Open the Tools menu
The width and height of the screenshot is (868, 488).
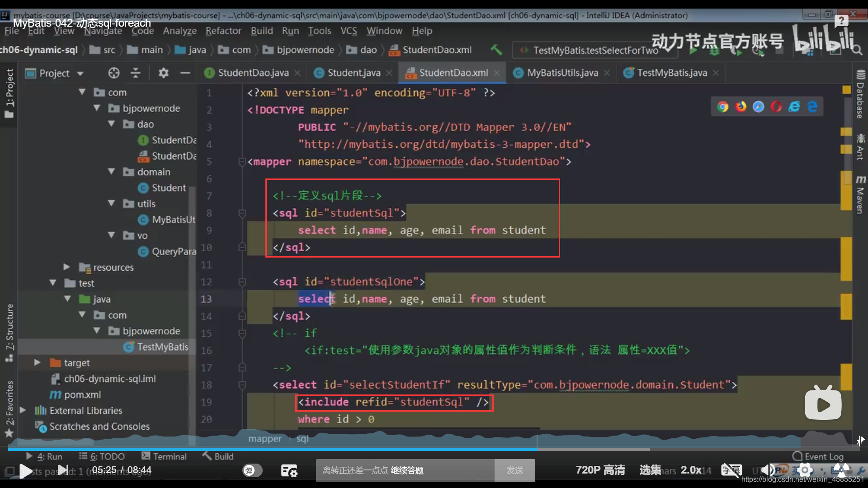pyautogui.click(x=319, y=31)
